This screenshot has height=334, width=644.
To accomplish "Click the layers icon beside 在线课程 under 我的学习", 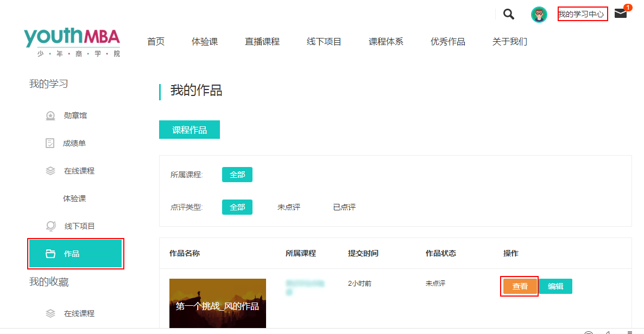I will tap(50, 171).
